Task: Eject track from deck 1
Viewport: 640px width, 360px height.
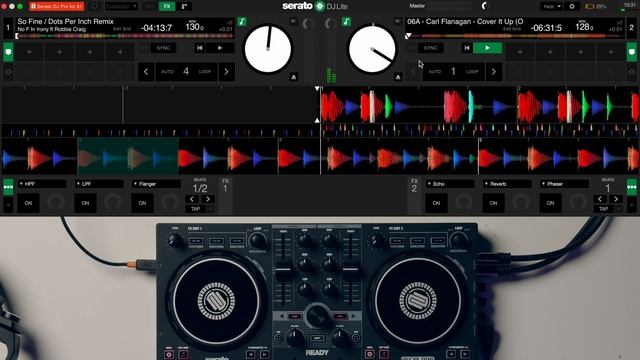Action: [x=293, y=77]
